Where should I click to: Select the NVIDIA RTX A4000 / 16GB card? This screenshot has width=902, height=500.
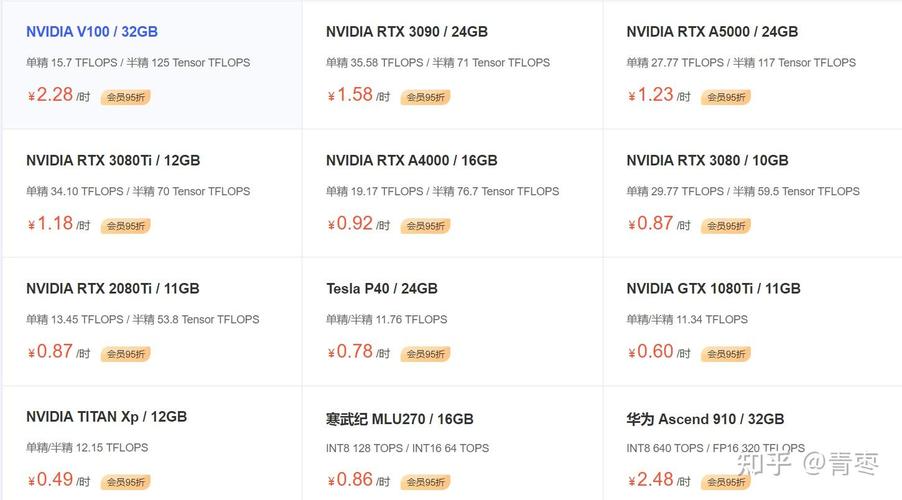pos(411,160)
